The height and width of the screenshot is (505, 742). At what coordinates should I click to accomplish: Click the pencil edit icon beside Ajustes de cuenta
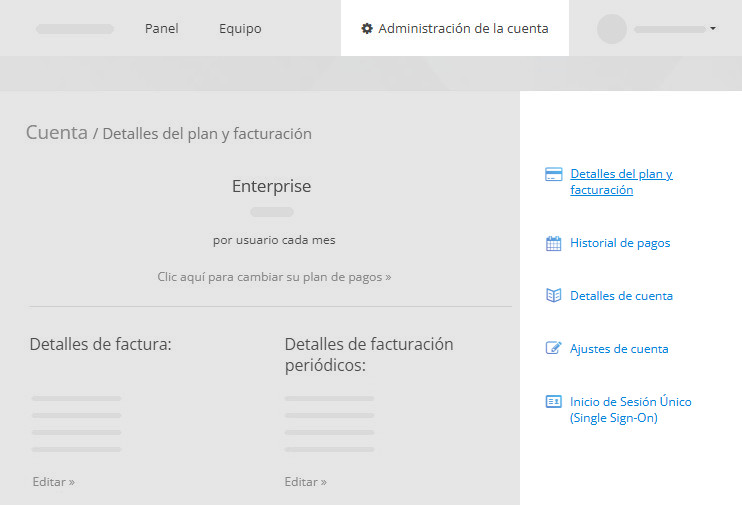point(554,348)
